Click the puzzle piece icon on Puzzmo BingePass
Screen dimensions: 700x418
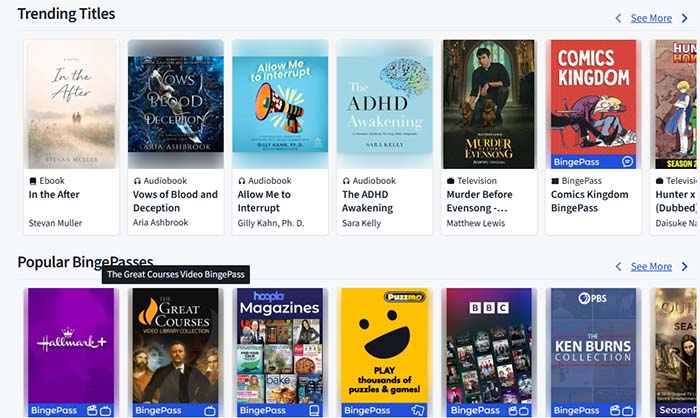click(418, 410)
